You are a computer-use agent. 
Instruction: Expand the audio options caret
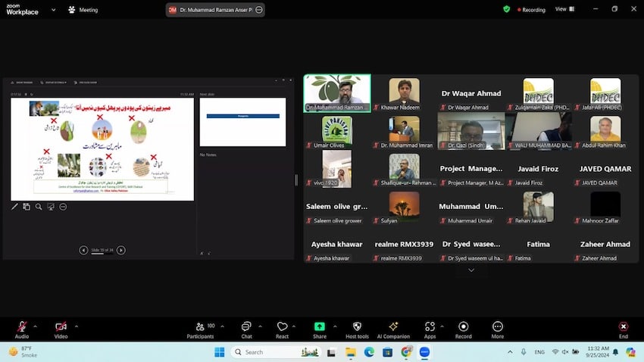click(36, 326)
